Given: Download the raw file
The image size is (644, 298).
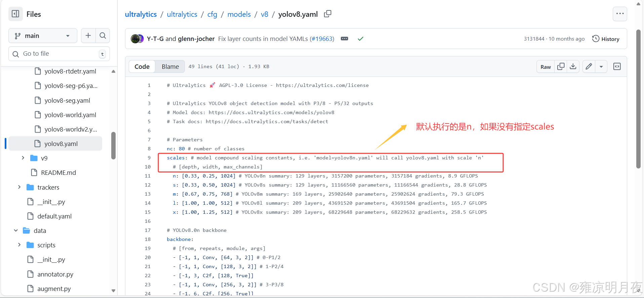Looking at the screenshot, I should [573, 66].
